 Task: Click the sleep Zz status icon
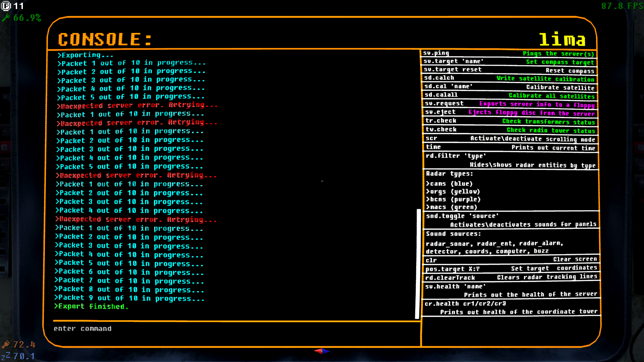click(x=6, y=356)
